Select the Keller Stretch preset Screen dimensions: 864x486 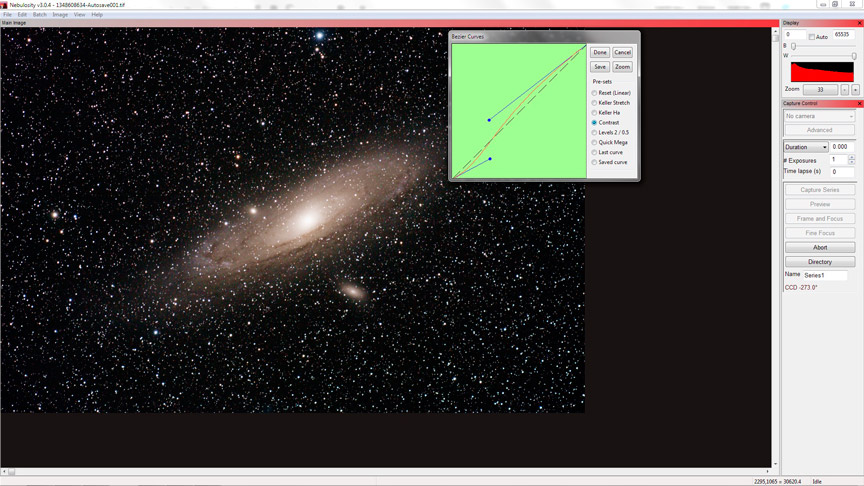[594, 103]
